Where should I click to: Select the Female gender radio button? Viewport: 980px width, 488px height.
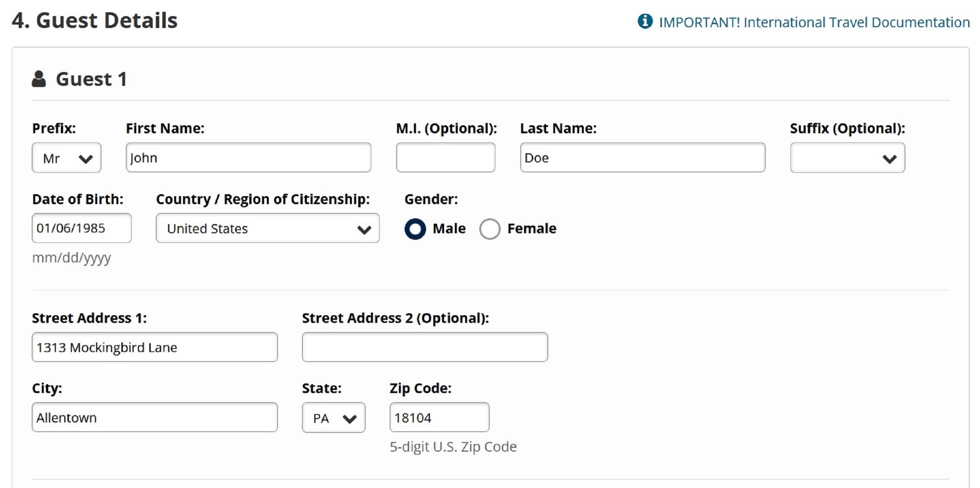[490, 229]
